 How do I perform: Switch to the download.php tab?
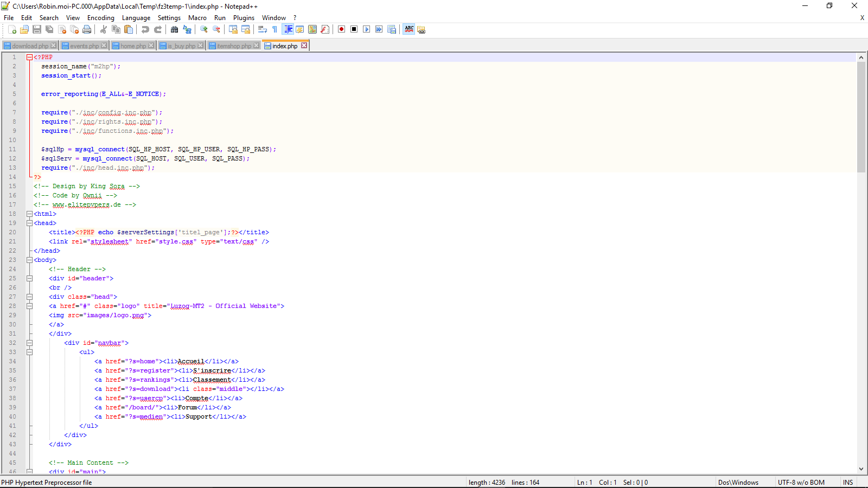(30, 46)
